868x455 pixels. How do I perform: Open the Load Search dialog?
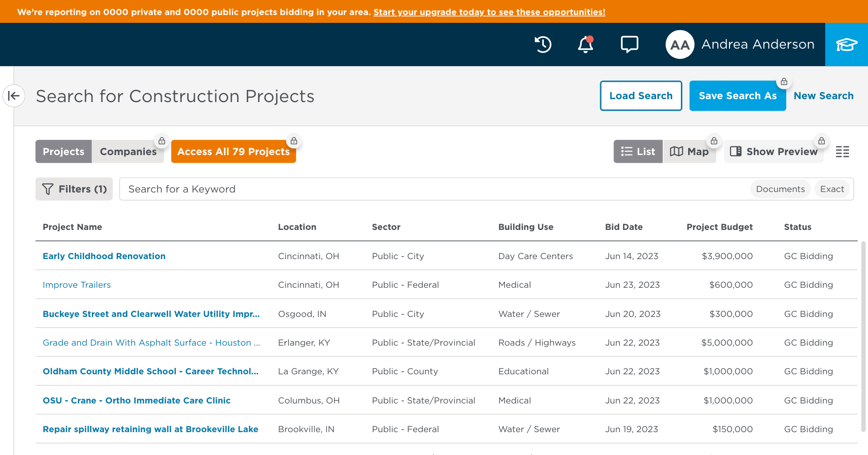pyautogui.click(x=641, y=96)
